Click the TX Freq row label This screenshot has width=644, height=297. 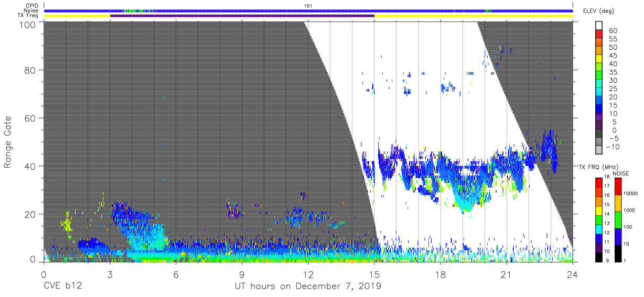click(28, 16)
